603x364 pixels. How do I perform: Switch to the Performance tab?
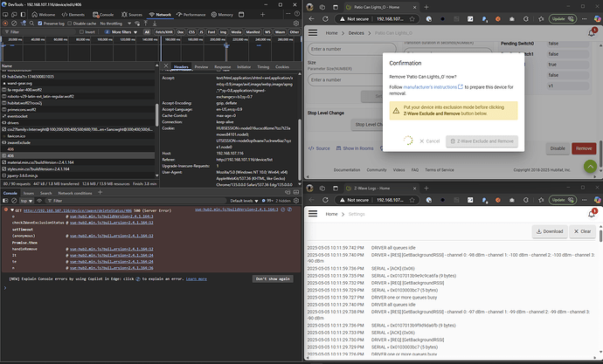pyautogui.click(x=191, y=15)
